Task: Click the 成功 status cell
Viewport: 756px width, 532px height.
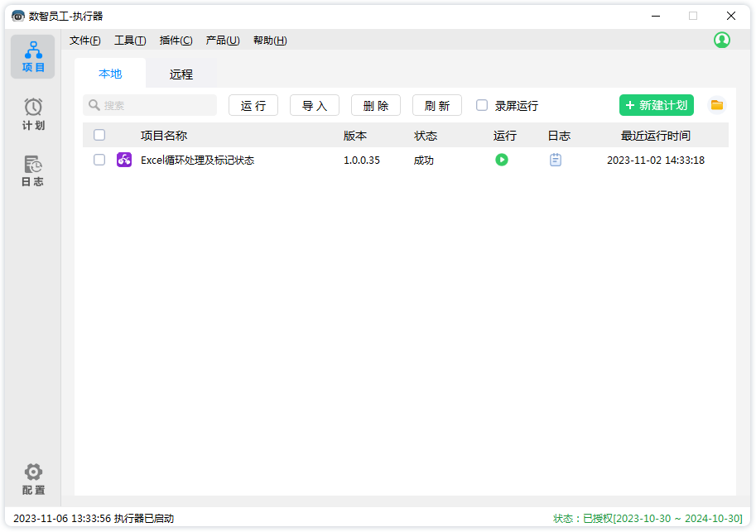Action: pos(423,160)
